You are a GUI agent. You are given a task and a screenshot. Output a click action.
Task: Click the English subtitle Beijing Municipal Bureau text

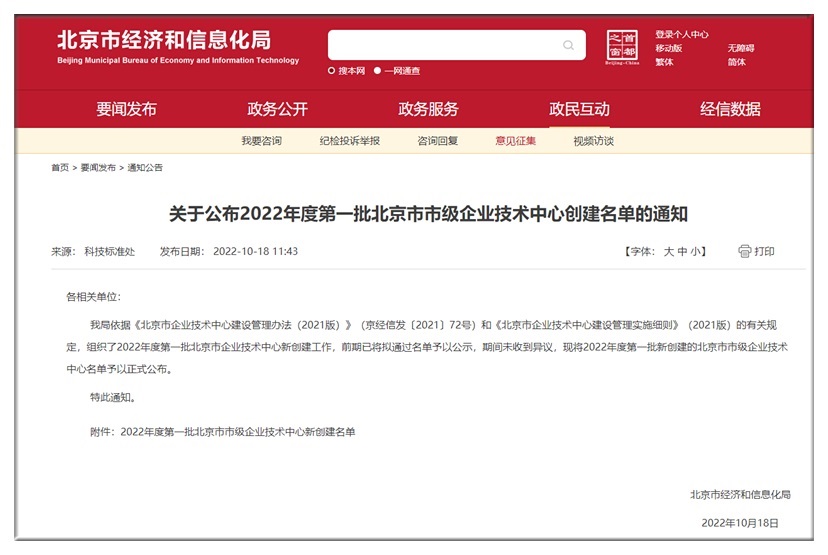tap(178, 60)
